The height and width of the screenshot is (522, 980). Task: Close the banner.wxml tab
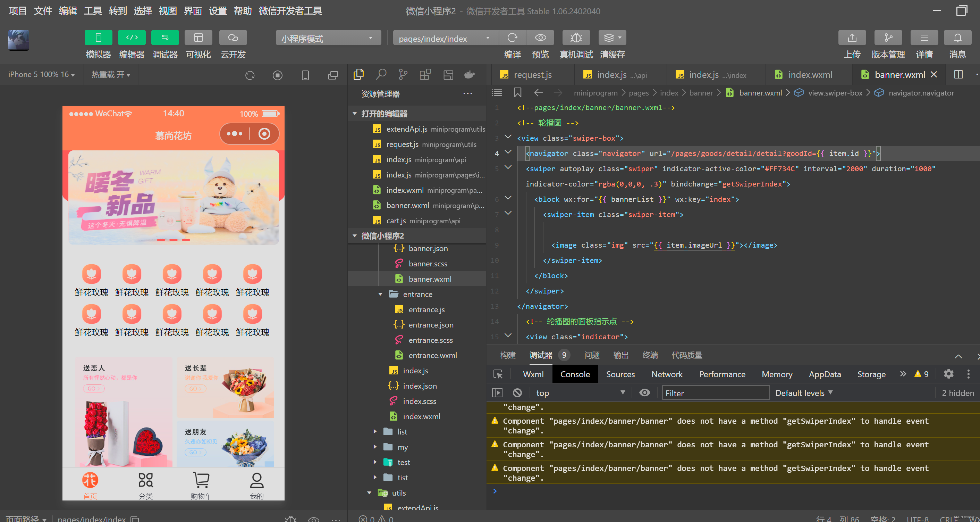[933, 75]
